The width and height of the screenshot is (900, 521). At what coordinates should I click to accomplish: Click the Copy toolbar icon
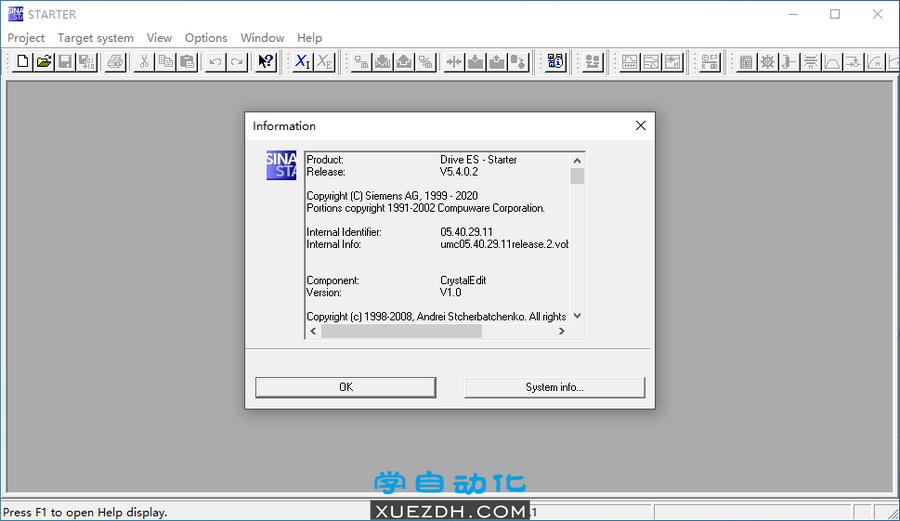pos(166,61)
